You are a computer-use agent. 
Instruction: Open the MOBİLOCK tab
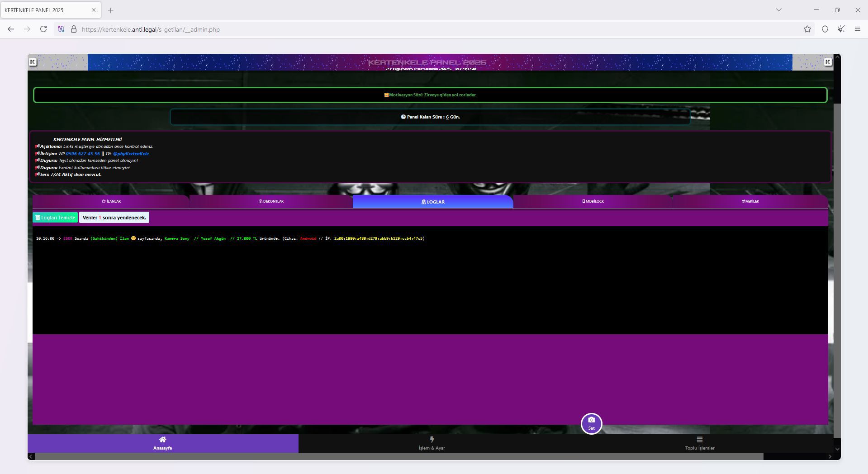593,202
